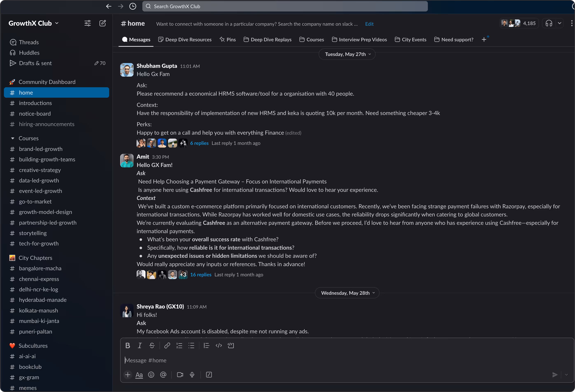This screenshot has height=392, width=575.
Task: Insert a link in the message
Action: click(x=167, y=345)
